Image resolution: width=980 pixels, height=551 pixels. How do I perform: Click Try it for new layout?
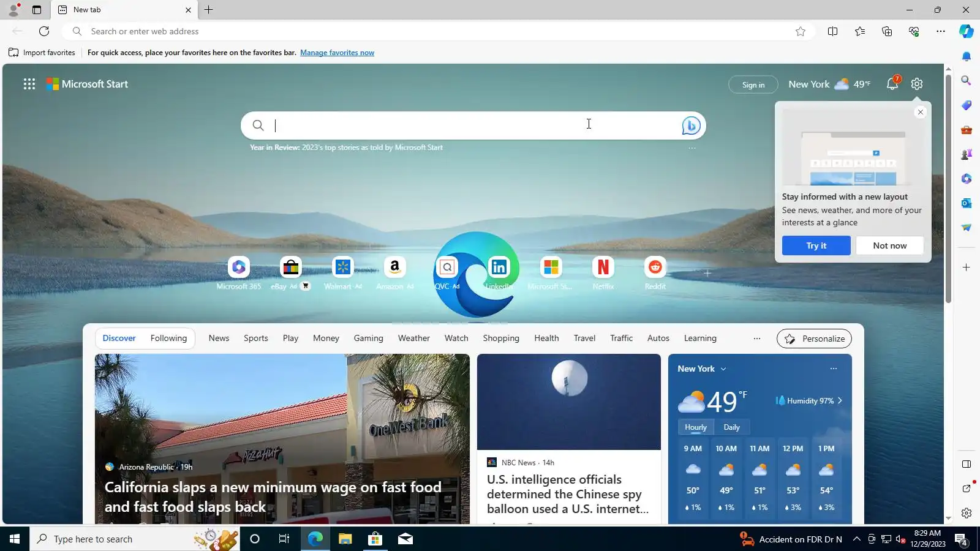[x=816, y=246]
